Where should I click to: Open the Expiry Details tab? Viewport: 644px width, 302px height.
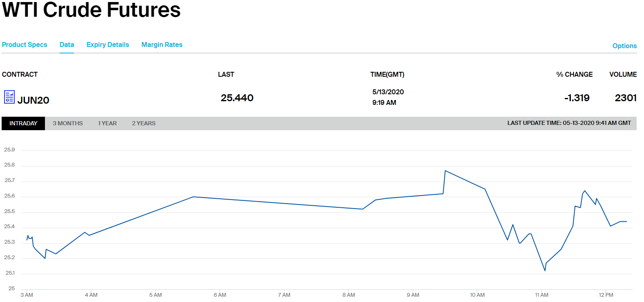click(x=108, y=45)
